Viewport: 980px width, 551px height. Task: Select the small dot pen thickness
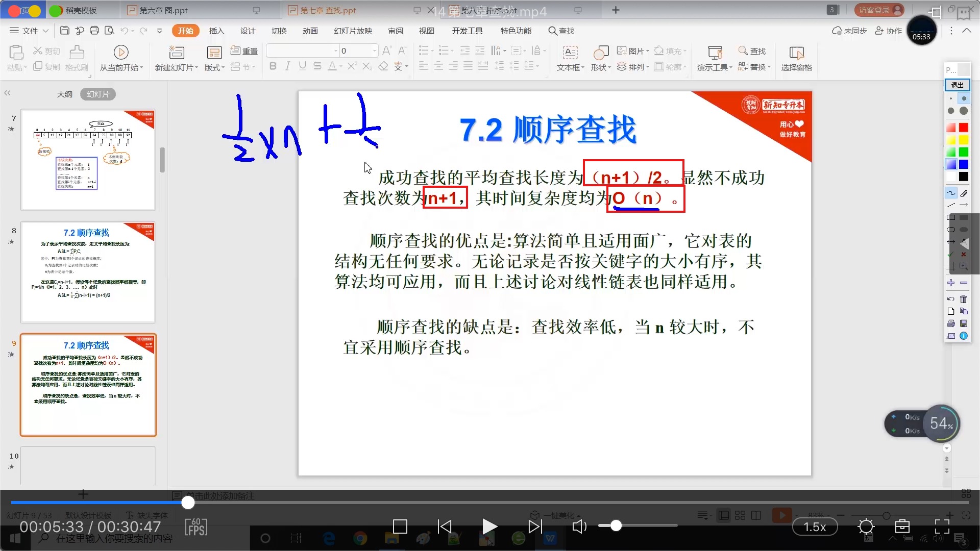[951, 98]
